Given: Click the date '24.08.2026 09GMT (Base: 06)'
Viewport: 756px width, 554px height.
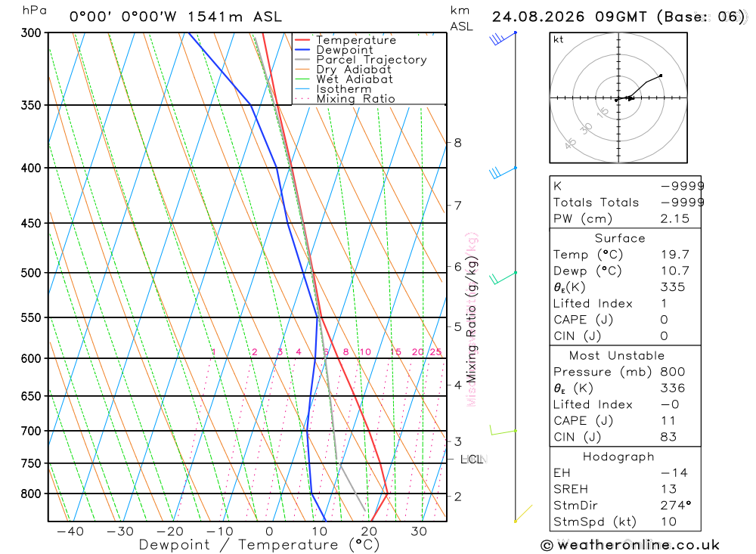Looking at the screenshot, I should coord(618,17).
